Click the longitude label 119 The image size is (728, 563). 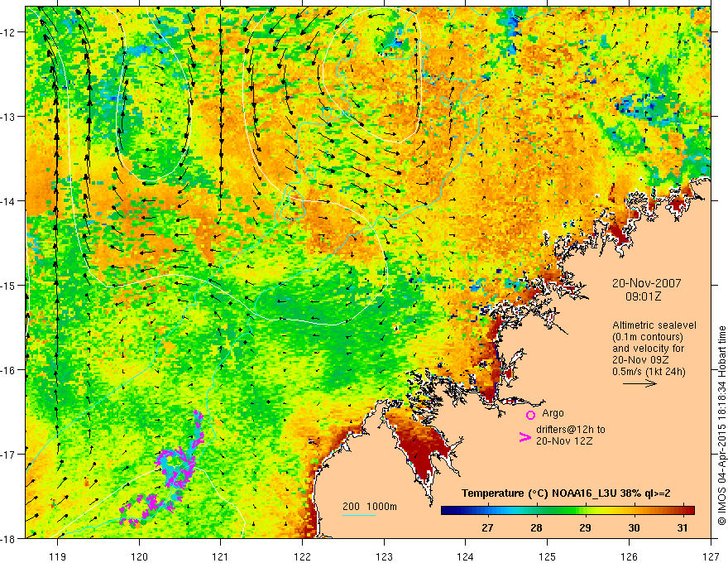57,557
